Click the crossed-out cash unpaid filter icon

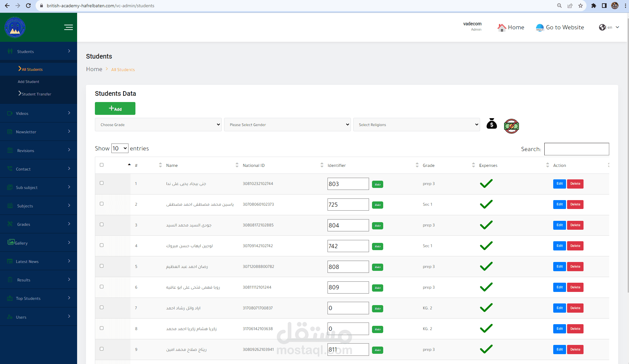click(511, 126)
